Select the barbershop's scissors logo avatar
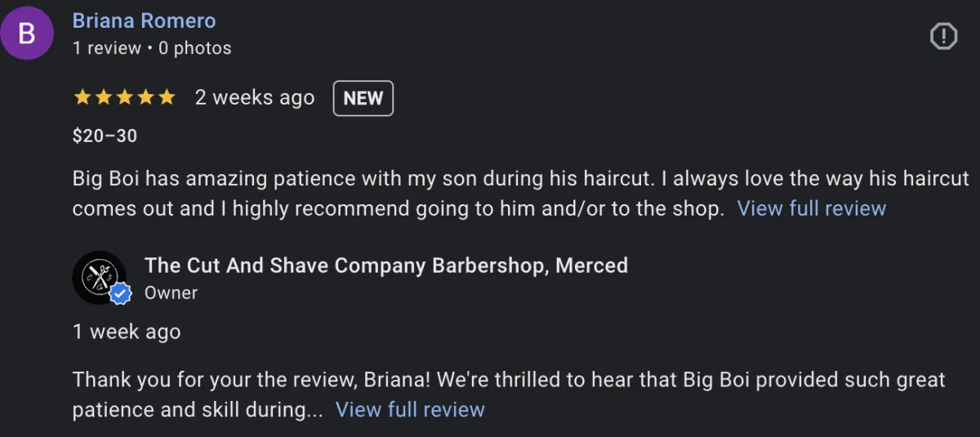Viewport: 980px width, 437px height. [99, 278]
